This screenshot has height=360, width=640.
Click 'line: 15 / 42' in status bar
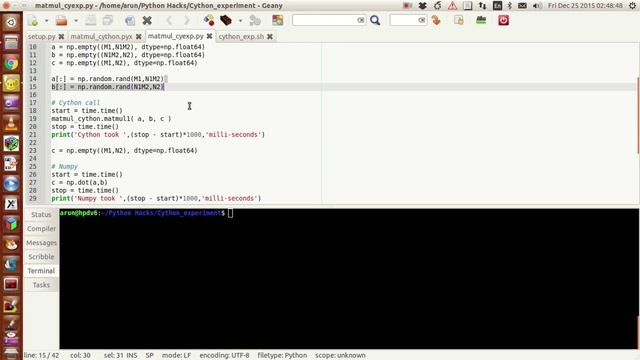point(41,355)
